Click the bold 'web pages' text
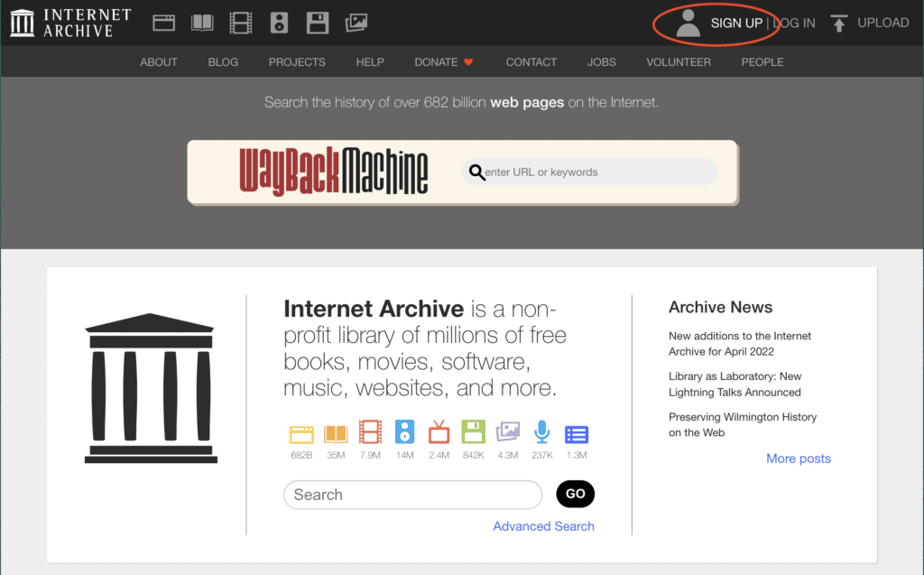 click(x=527, y=102)
